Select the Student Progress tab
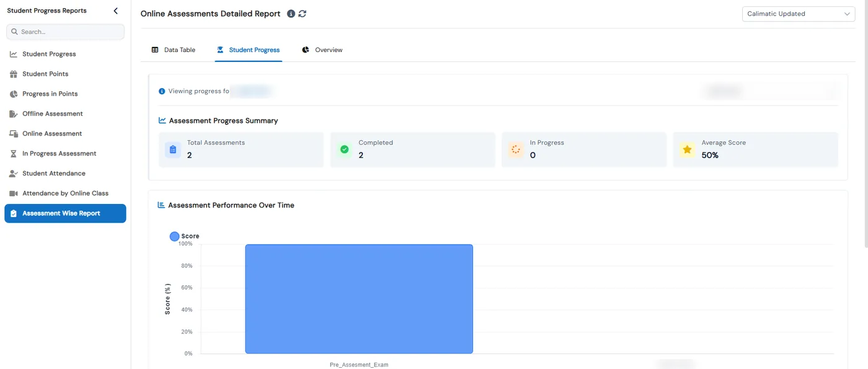 pos(248,50)
